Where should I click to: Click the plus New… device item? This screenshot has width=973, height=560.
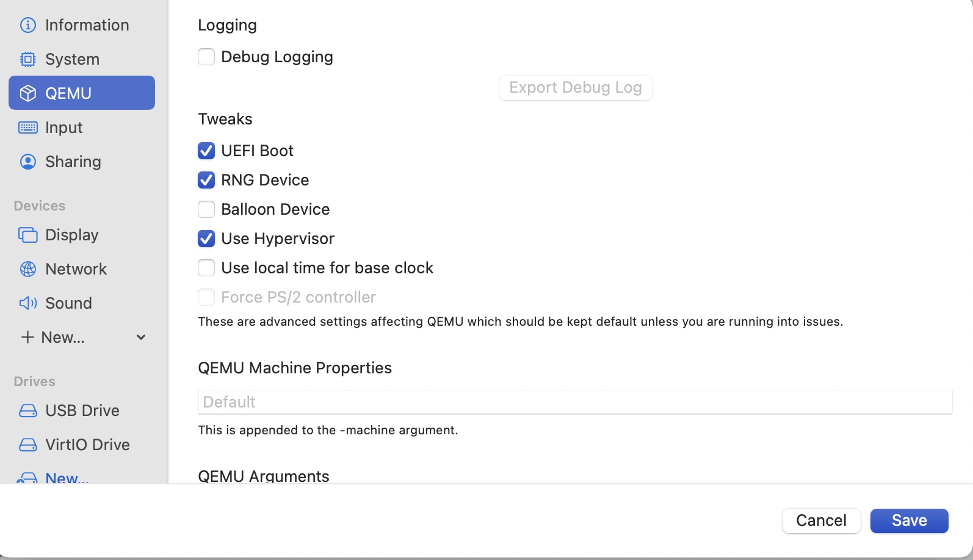click(53, 337)
